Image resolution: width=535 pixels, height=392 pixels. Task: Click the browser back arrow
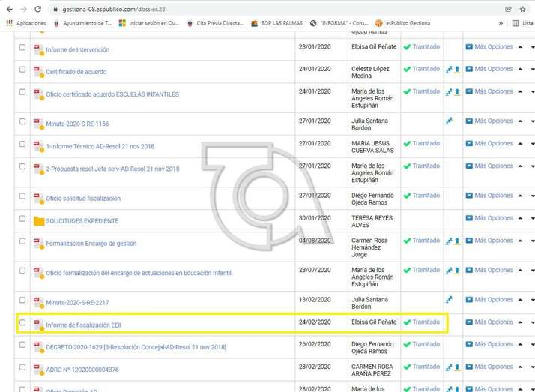(7, 9)
